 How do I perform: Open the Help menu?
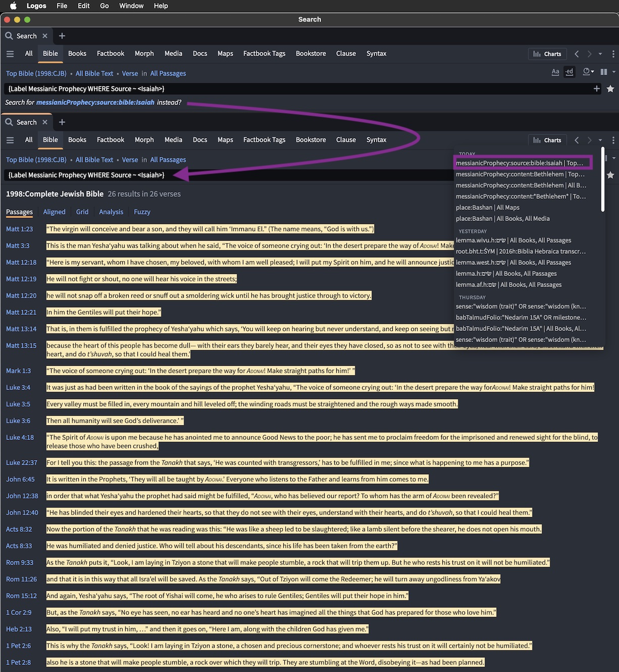tap(161, 6)
